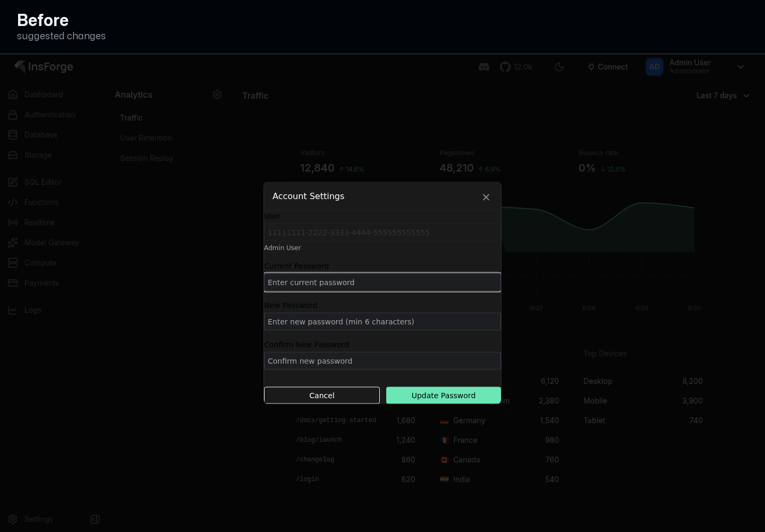Open the Last 7 days dropdown

723,96
